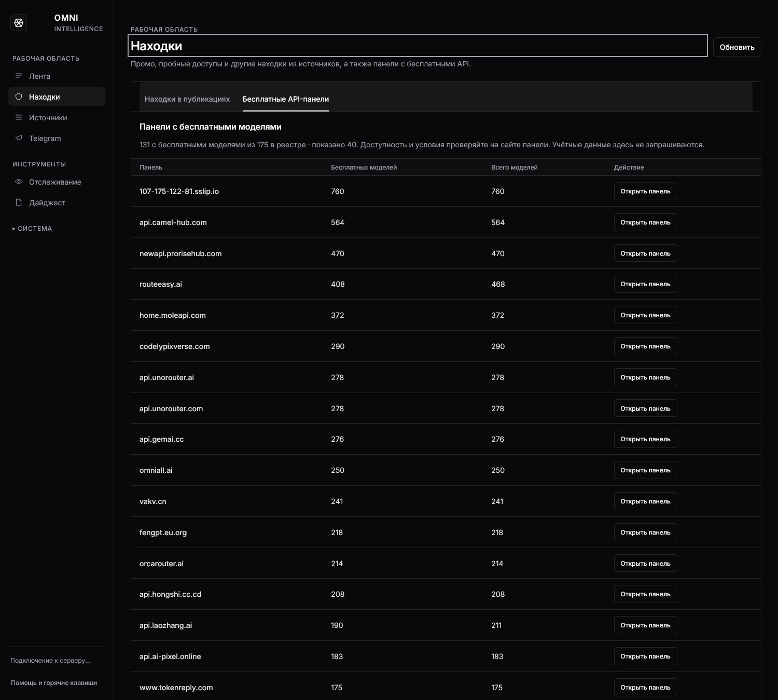Click the Панель column header
This screenshot has width=778, height=700.
click(151, 167)
